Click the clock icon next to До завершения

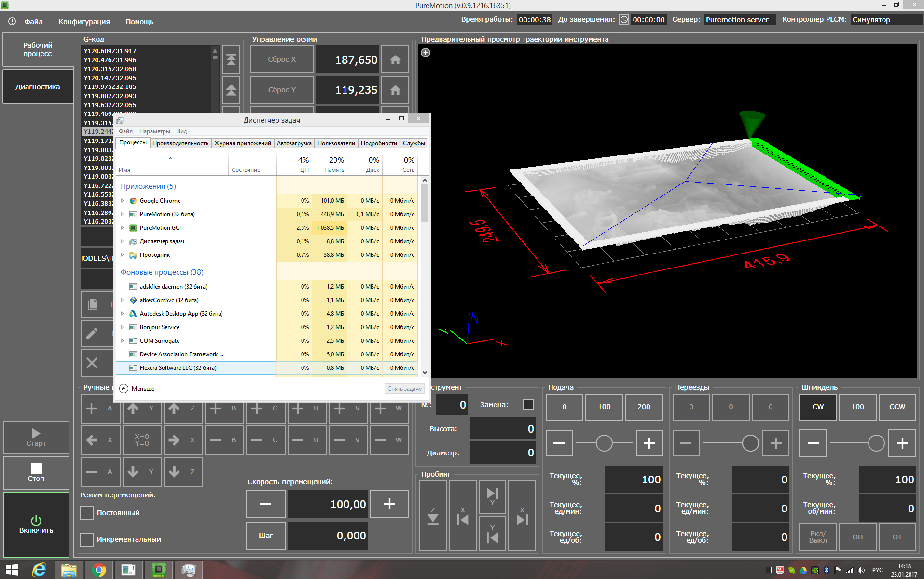(x=624, y=20)
